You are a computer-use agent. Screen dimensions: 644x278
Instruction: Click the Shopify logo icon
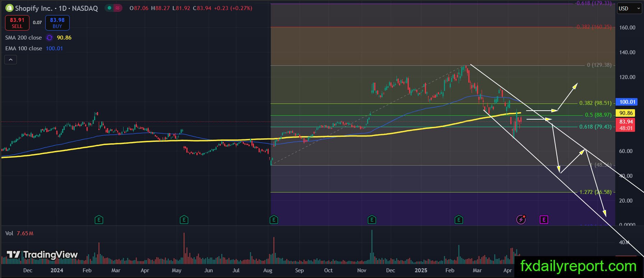(x=9, y=8)
